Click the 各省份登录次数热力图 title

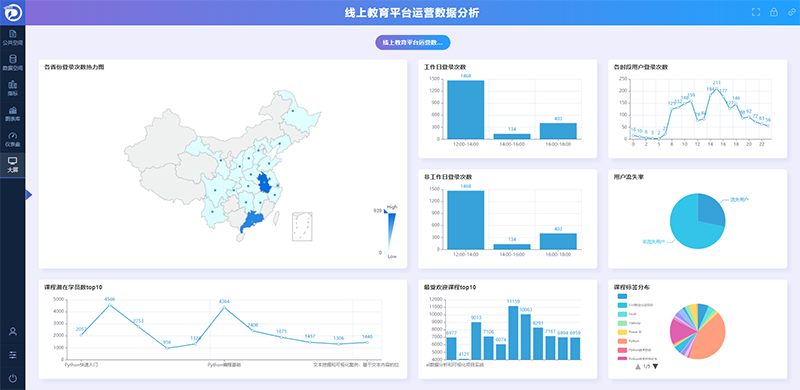74,67
